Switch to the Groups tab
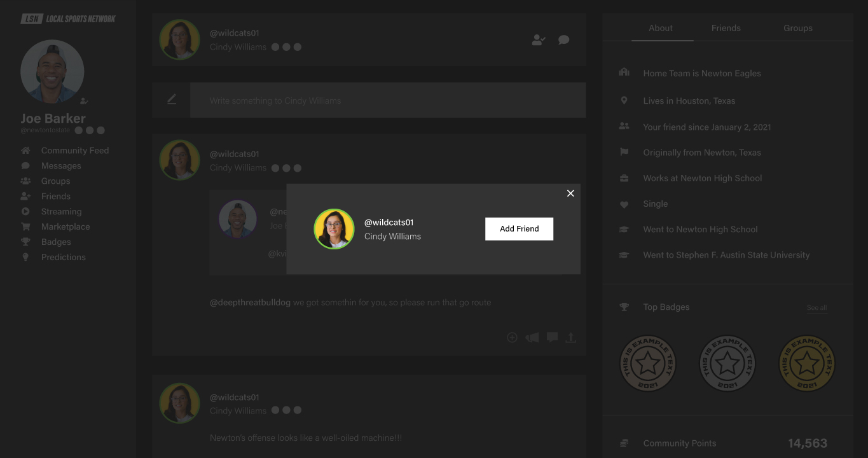This screenshot has width=868, height=458. [797, 28]
